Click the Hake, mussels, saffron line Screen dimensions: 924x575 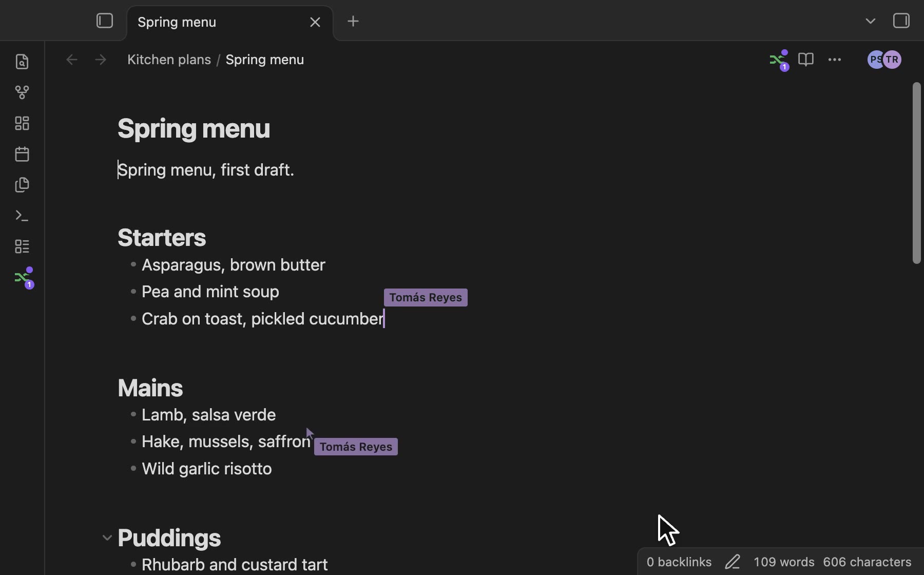coord(226,442)
